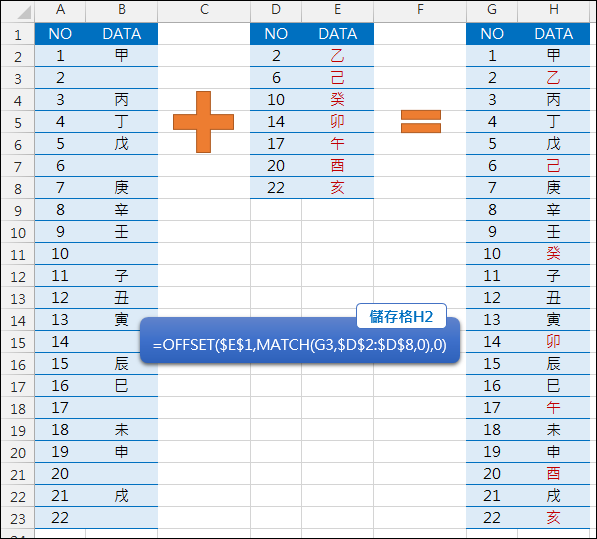
Task: Select cell H18 with red 午
Action: pyautogui.click(x=554, y=408)
